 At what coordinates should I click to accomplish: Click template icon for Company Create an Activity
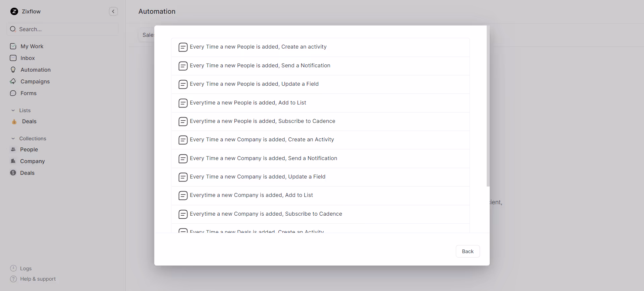(183, 140)
